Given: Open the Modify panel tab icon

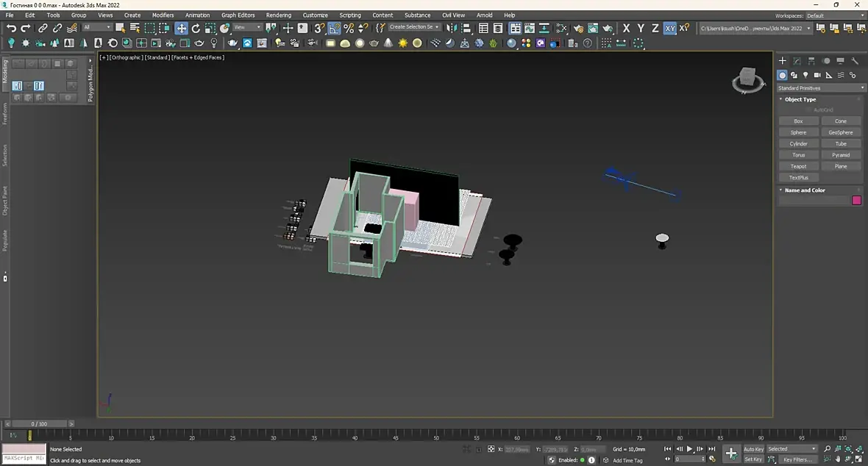Looking at the screenshot, I should (x=797, y=61).
